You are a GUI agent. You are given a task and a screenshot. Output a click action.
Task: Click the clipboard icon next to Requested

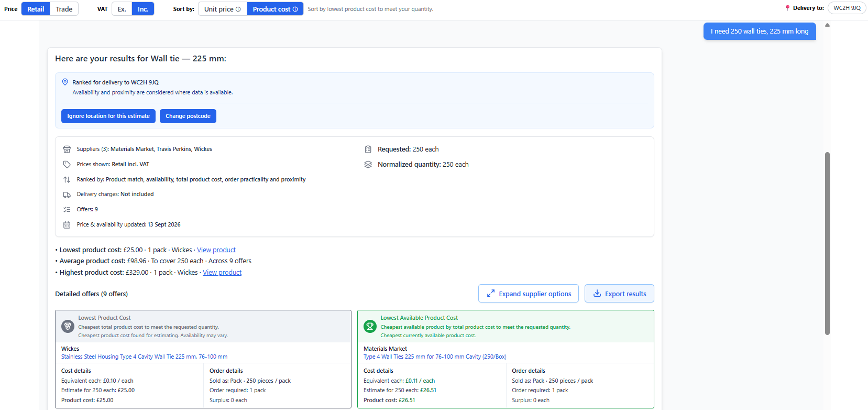pos(368,149)
